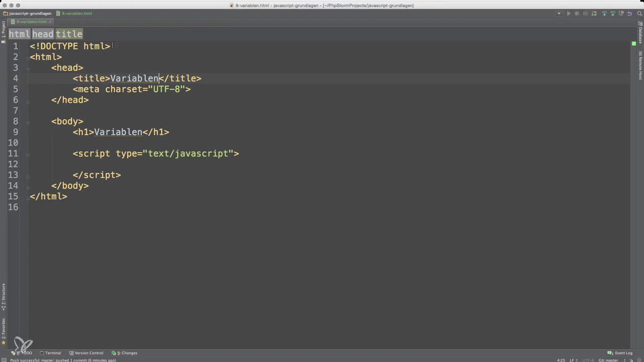Click the purple Revert undo icon
644x362 pixels.
pos(630,14)
